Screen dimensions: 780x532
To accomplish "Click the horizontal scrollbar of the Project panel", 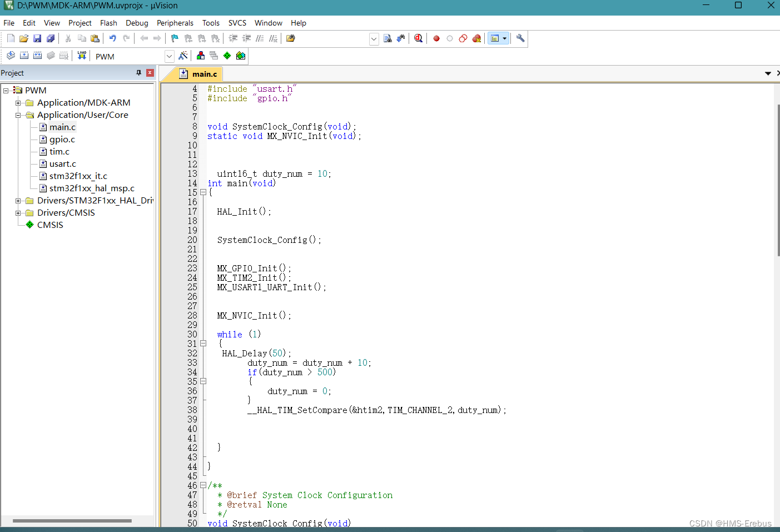I will coord(72,521).
